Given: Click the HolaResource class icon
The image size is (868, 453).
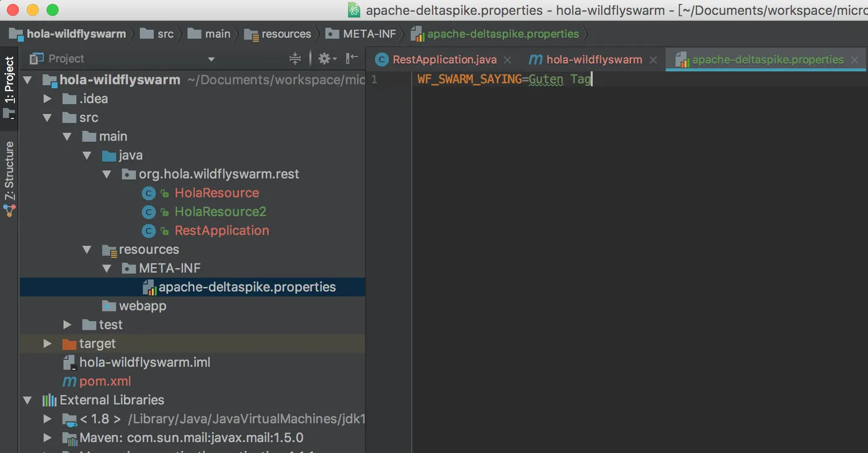Looking at the screenshot, I should [148, 193].
